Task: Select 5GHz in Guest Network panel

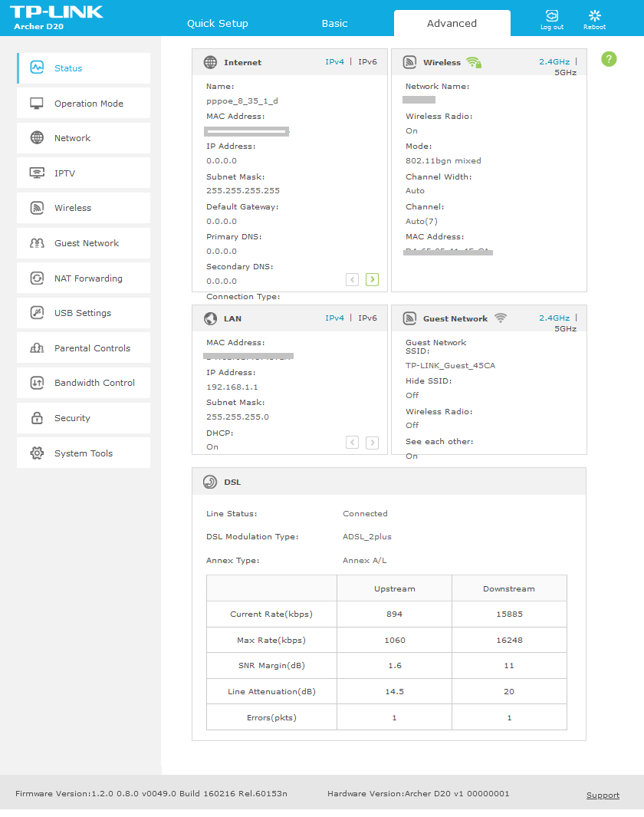Action: (x=565, y=329)
